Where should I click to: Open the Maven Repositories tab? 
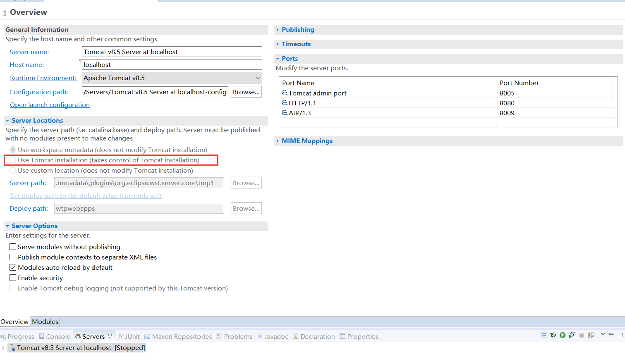[178, 336]
